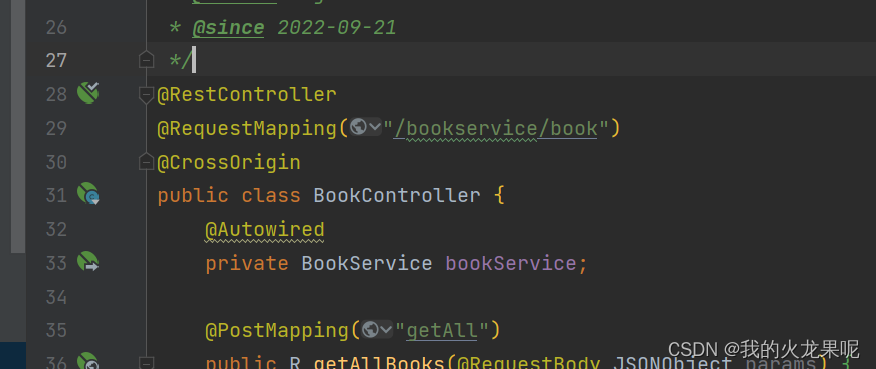Click the "/bookservice/book" URL path

pyautogui.click(x=496, y=129)
